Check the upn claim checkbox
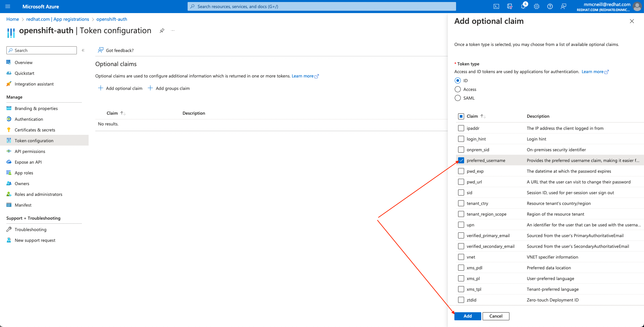This screenshot has width=644, height=327. 461,225
